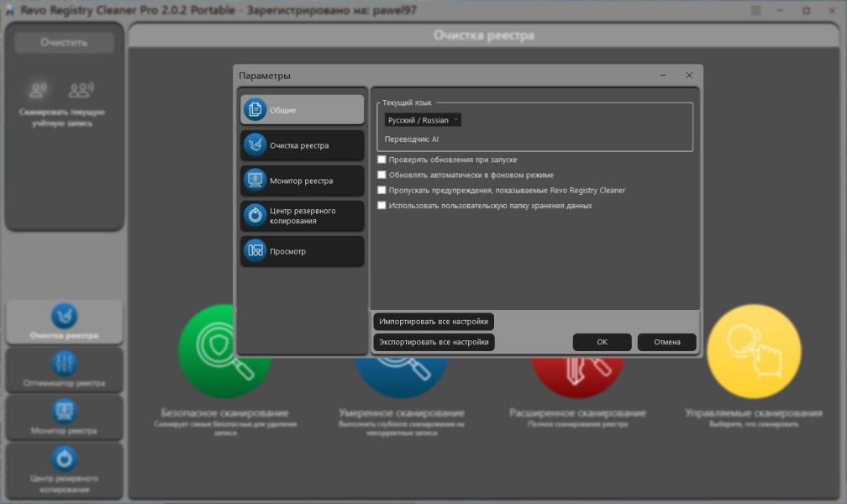
Task: Confirm settings with the OK button
Action: [602, 342]
